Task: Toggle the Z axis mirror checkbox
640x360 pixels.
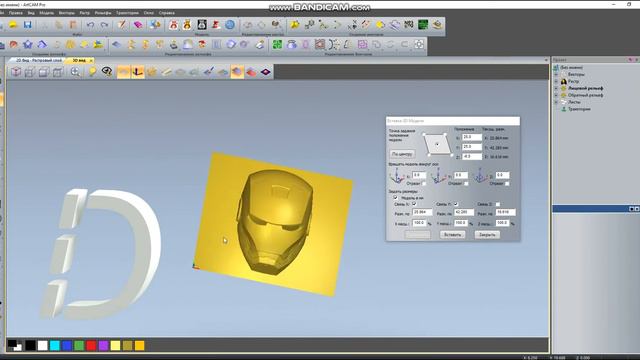Action: tap(507, 184)
